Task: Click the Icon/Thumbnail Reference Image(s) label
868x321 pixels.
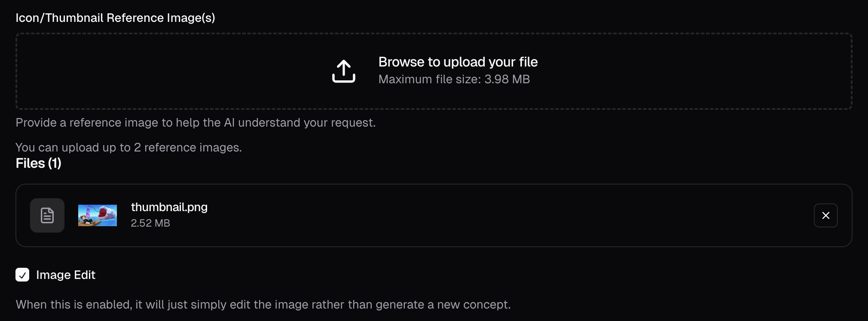Action: click(x=115, y=18)
